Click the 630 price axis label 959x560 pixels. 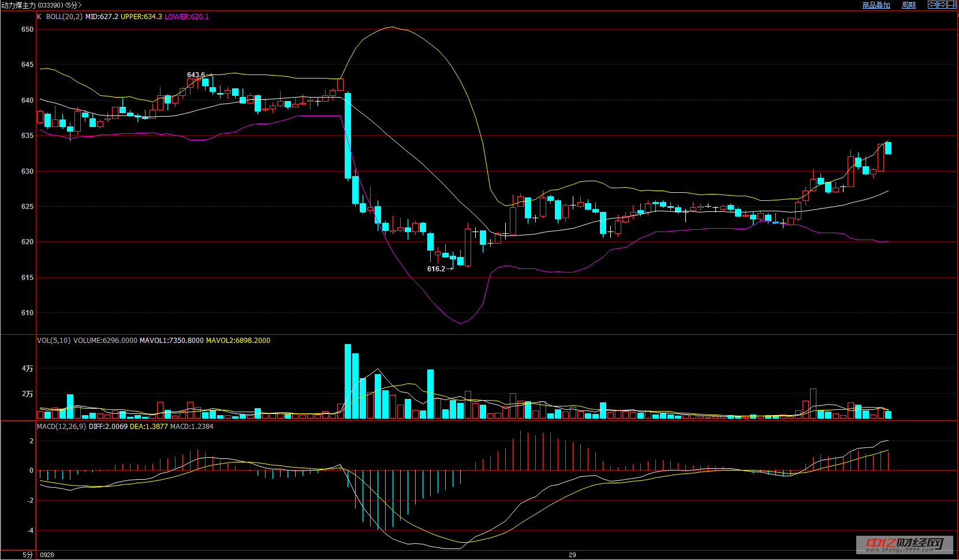coord(27,171)
